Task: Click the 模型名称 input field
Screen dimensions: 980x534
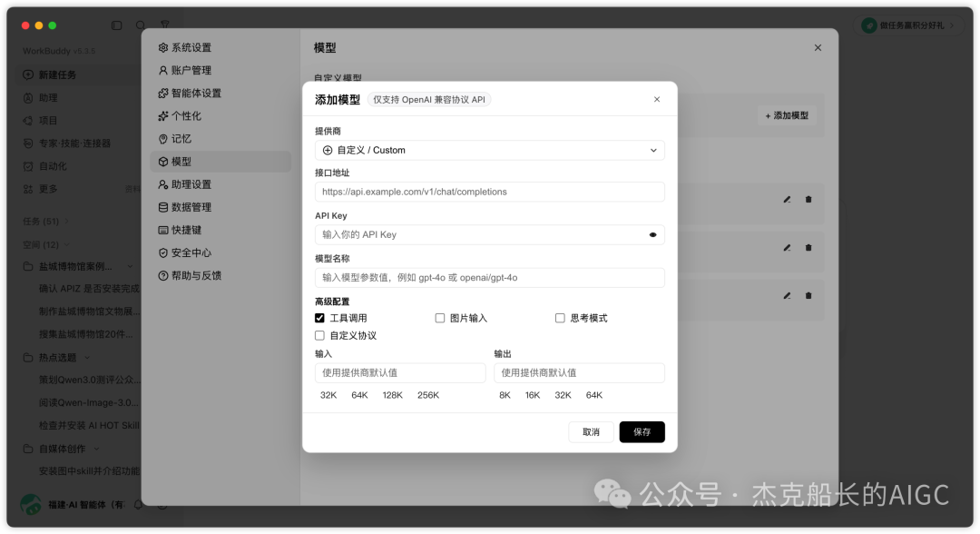Action: point(489,278)
